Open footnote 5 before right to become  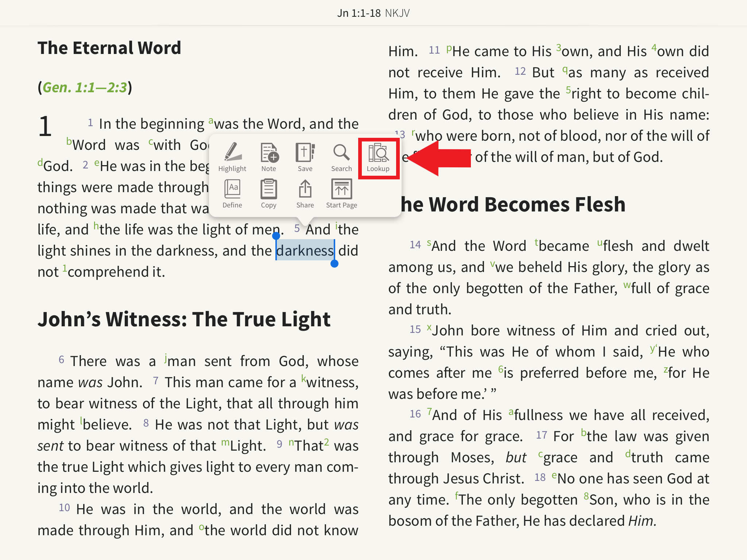(568, 90)
